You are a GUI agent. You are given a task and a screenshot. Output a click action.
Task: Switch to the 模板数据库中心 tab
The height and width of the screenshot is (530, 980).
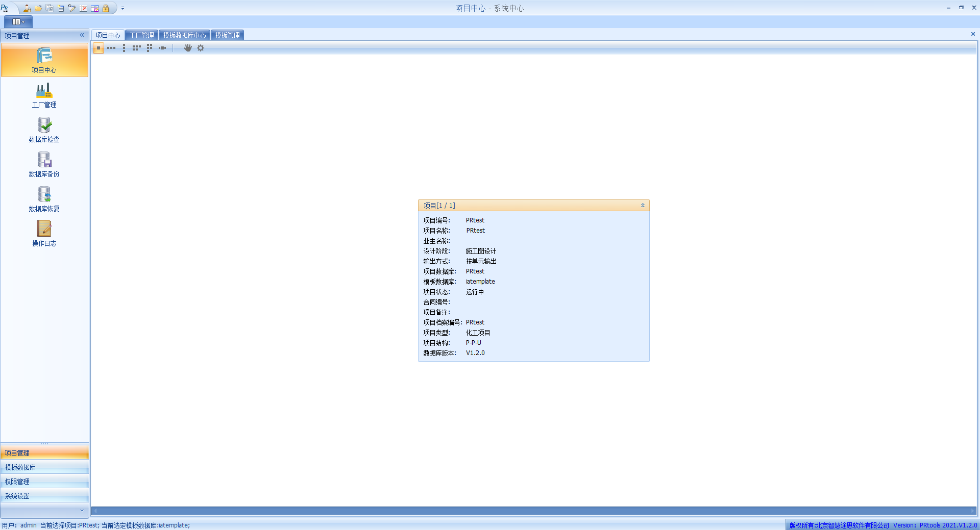click(x=184, y=35)
